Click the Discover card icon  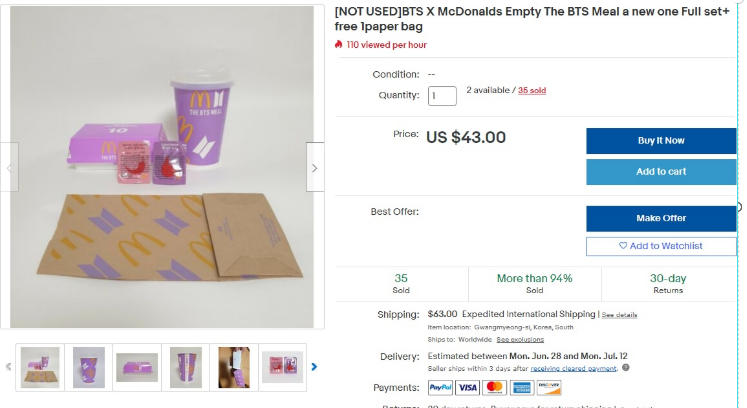pos(548,388)
